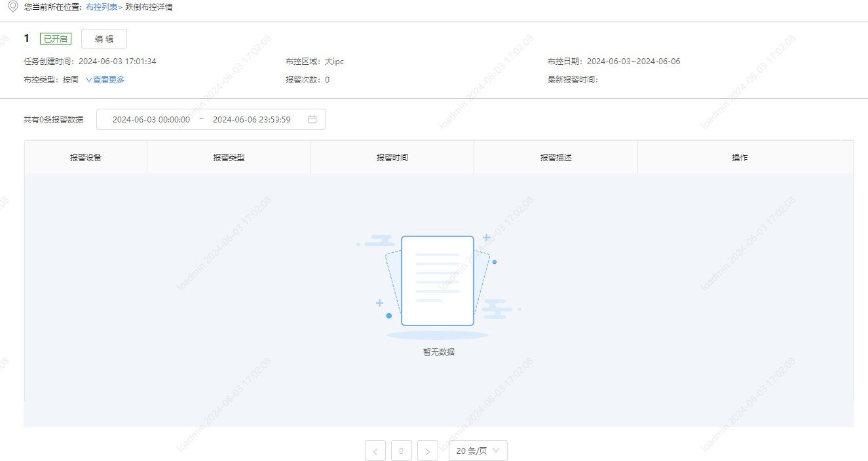Click the task name 1 heading
868x461 pixels.
coord(27,39)
